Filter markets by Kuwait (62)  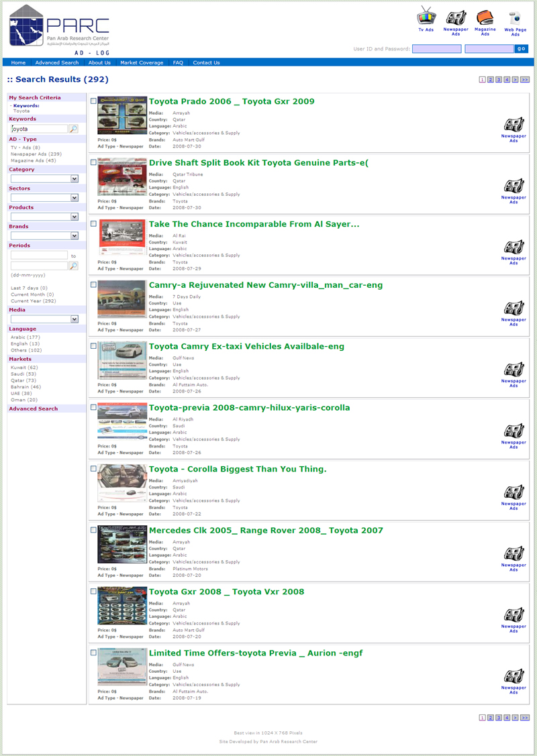[x=25, y=368]
